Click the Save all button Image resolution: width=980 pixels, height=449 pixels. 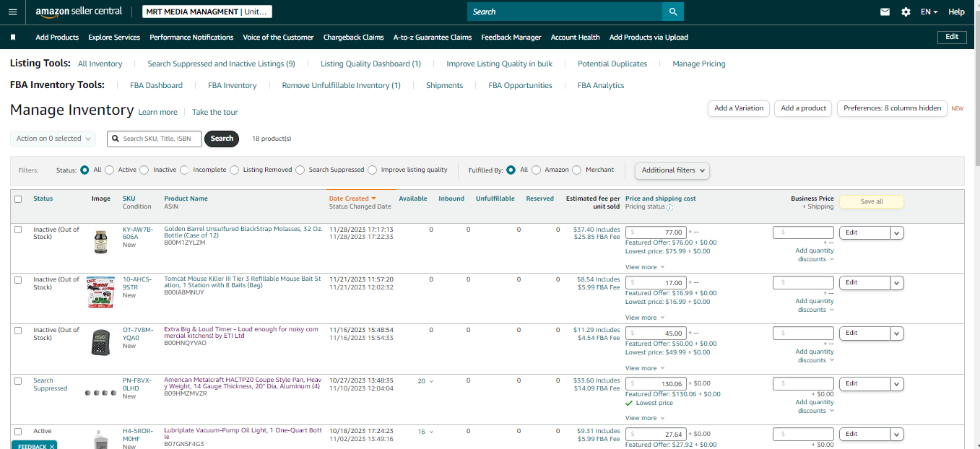click(x=872, y=201)
